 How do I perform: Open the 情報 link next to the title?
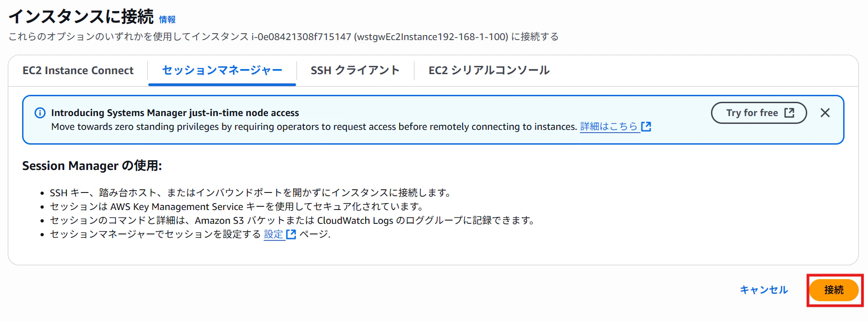pos(167,19)
